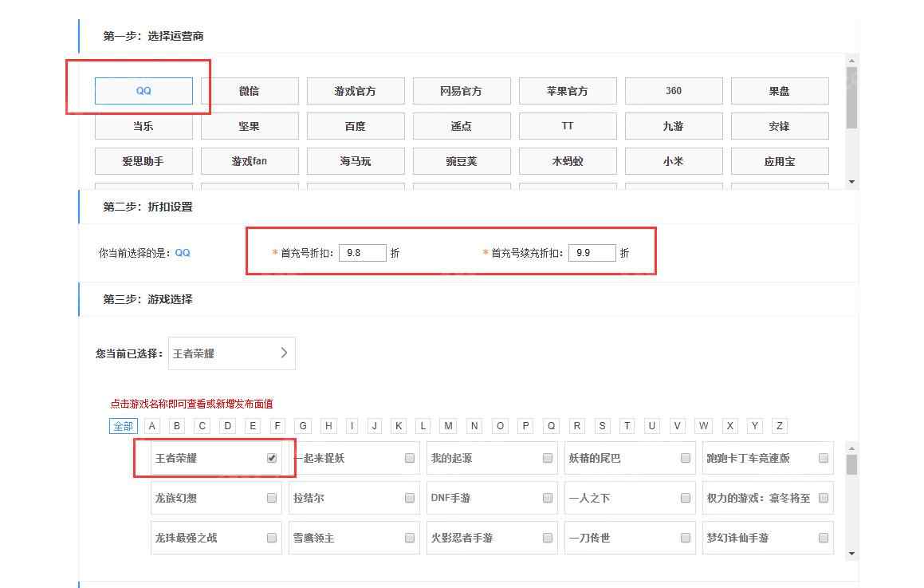Filter games by letter W
This screenshot has height=588, width=924.
[x=704, y=426]
